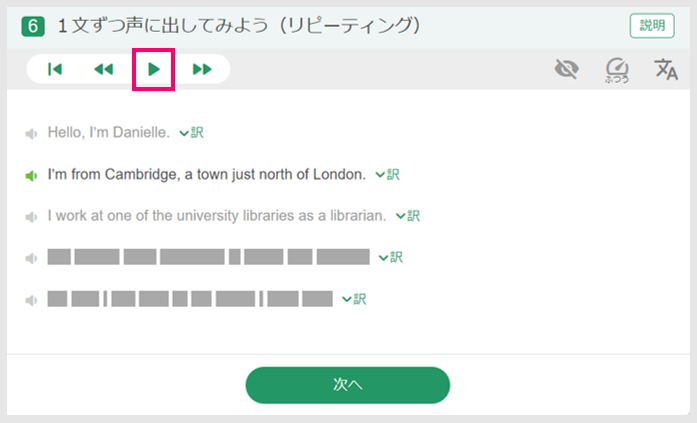Fast forward to next sentence
The height and width of the screenshot is (423, 697).
[202, 69]
